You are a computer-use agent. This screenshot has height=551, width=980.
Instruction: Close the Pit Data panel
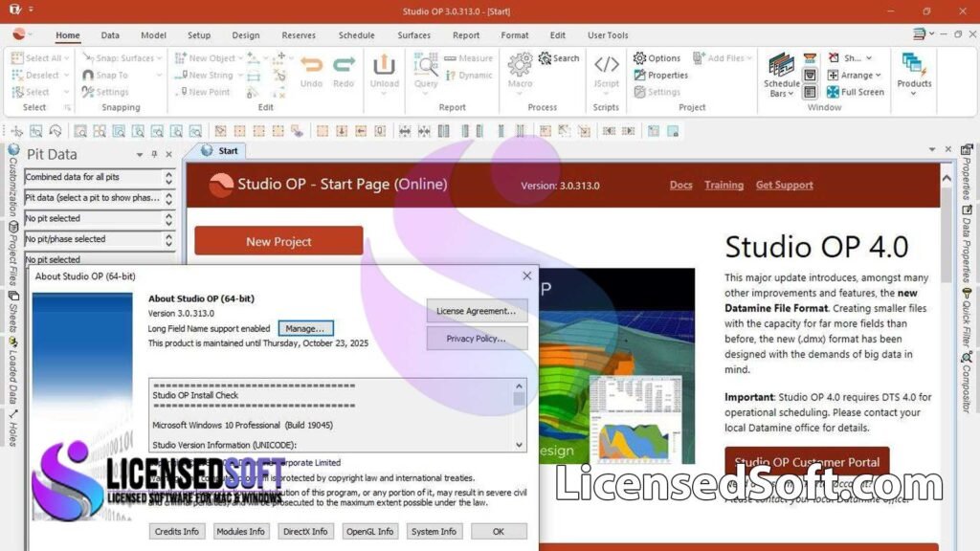click(x=168, y=154)
